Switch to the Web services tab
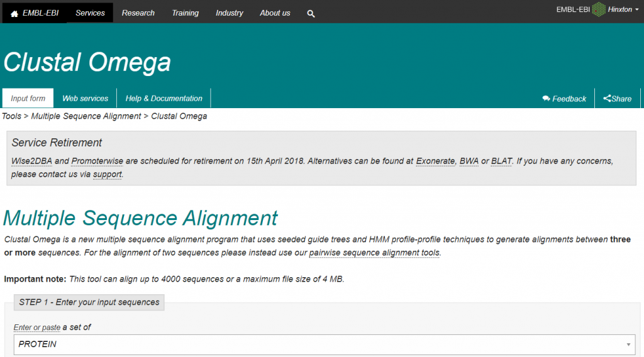This screenshot has width=644, height=357. (x=85, y=99)
